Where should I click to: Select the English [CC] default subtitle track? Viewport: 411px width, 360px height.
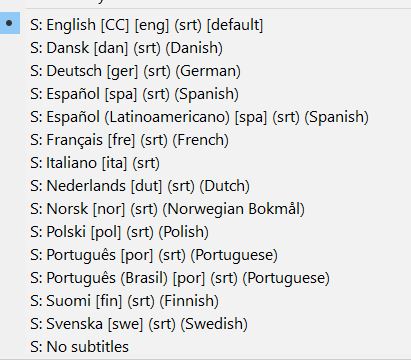coord(205,24)
